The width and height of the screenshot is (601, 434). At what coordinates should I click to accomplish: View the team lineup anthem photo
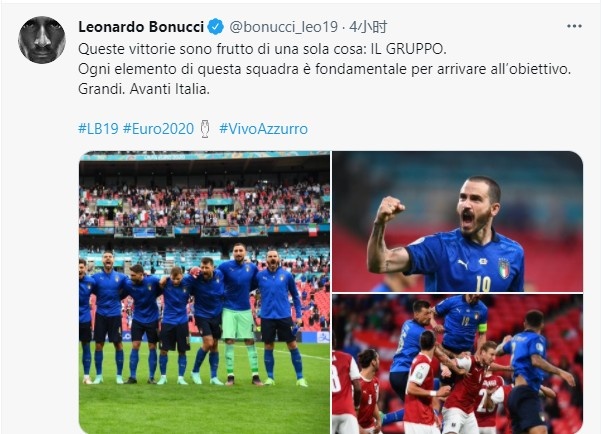(x=204, y=293)
